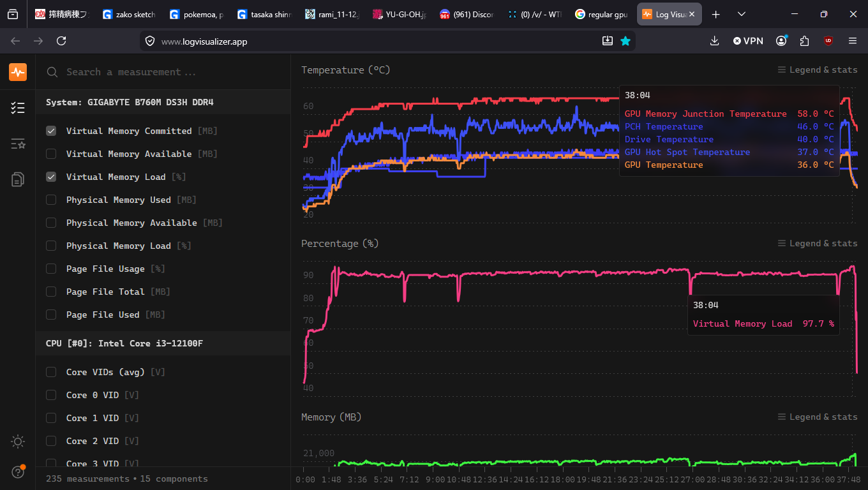Screen dimensions: 868x490
Task: Click the Virtual Memory Load 97.7 % tooltip
Action: point(763,323)
